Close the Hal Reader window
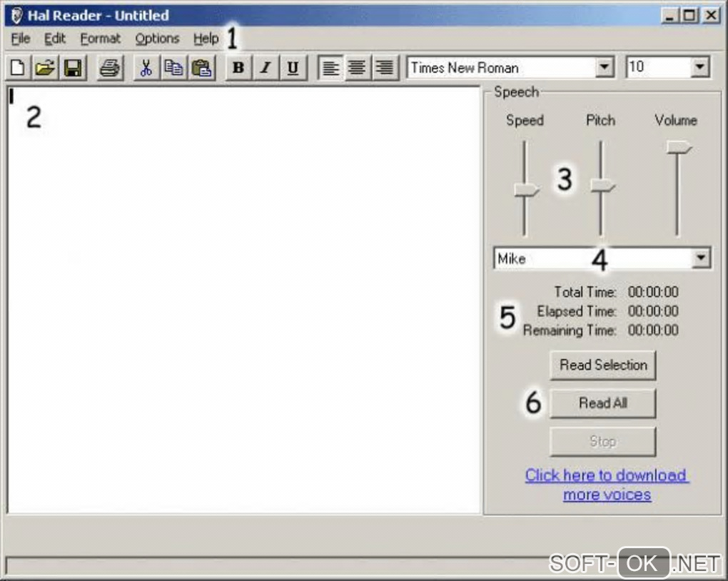 click(x=711, y=15)
